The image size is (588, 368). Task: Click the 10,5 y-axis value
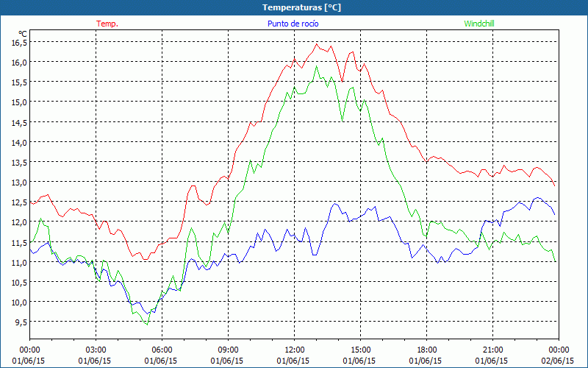click(20, 282)
